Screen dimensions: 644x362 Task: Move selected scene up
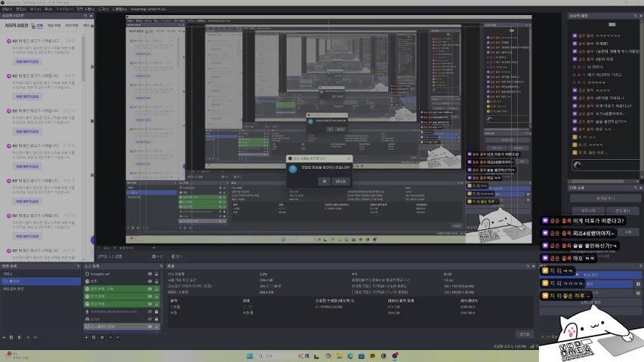coord(28,337)
